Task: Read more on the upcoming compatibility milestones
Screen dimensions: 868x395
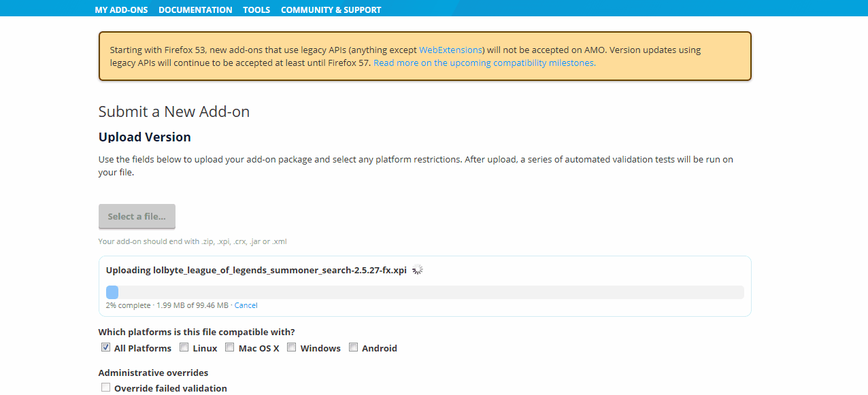Action: tap(484, 63)
